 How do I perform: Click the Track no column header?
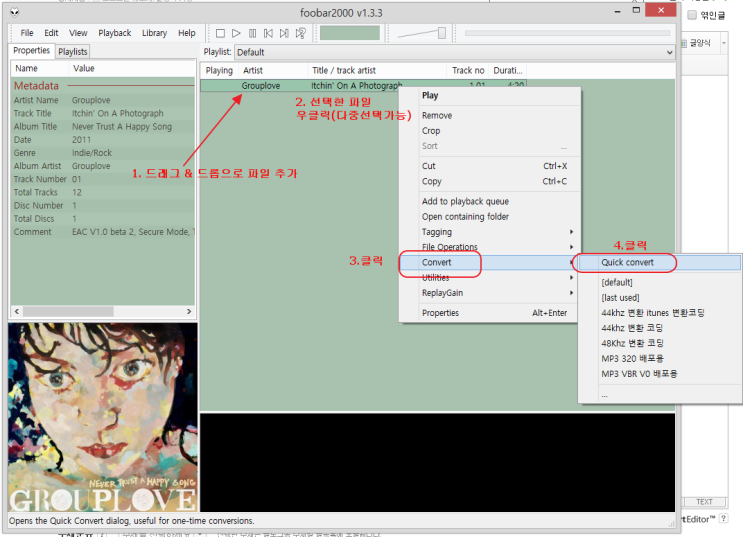click(468, 70)
